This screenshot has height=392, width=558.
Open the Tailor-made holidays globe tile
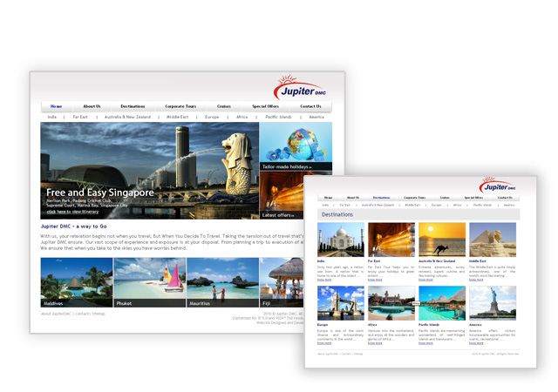coord(296,146)
